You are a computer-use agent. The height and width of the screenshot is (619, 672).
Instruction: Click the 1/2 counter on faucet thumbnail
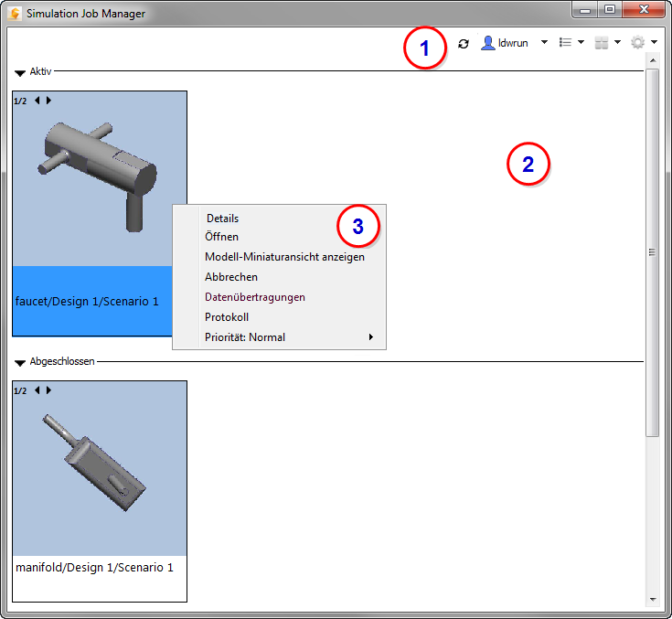(x=20, y=101)
